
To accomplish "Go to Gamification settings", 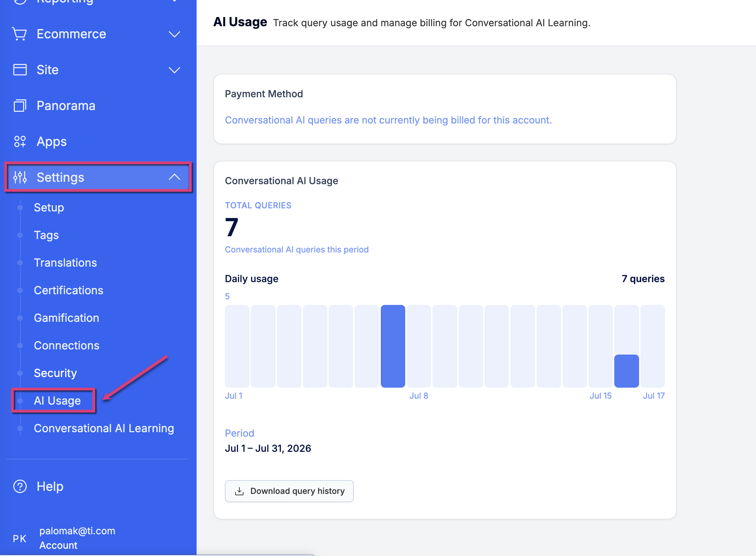I will click(67, 318).
